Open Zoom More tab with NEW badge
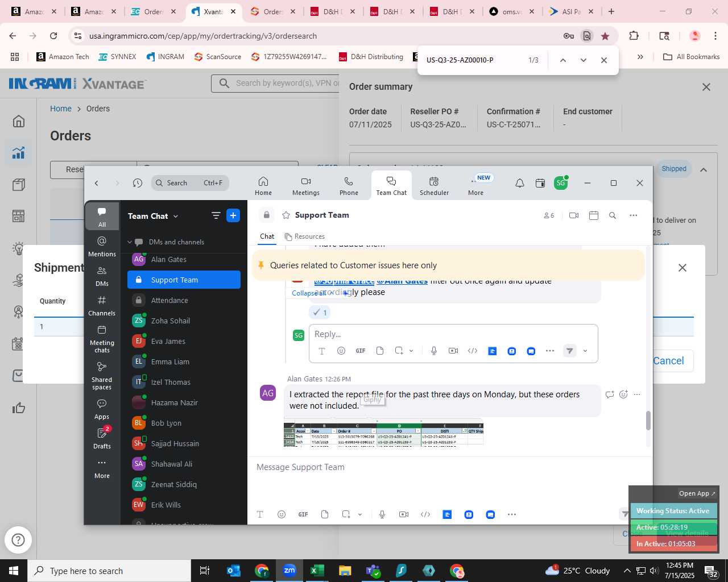The width and height of the screenshot is (728, 582). click(x=476, y=186)
